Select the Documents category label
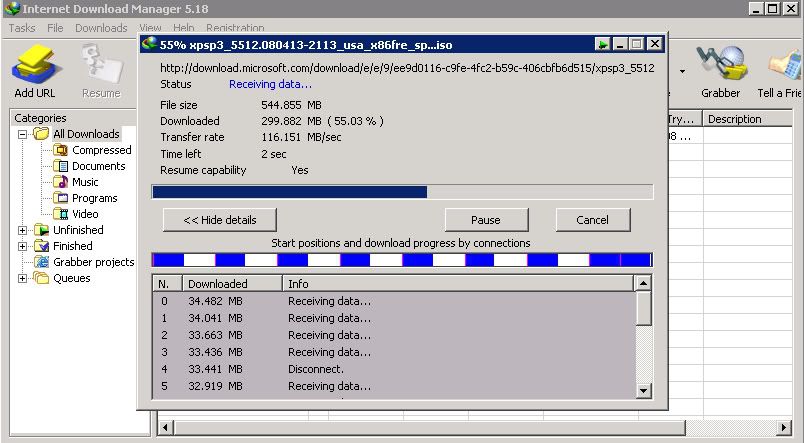Viewport: 804px width, 443px height. tap(98, 166)
